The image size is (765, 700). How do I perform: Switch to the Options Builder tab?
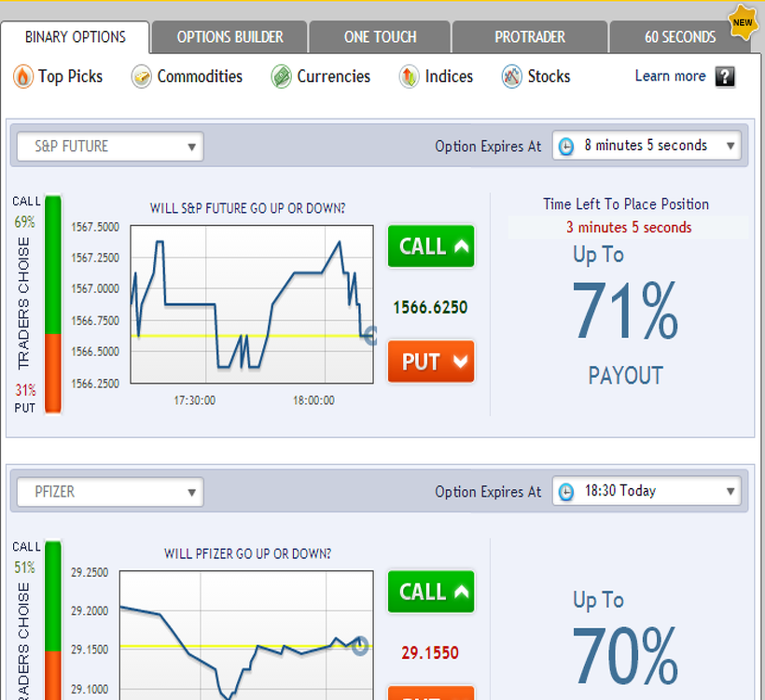click(229, 37)
